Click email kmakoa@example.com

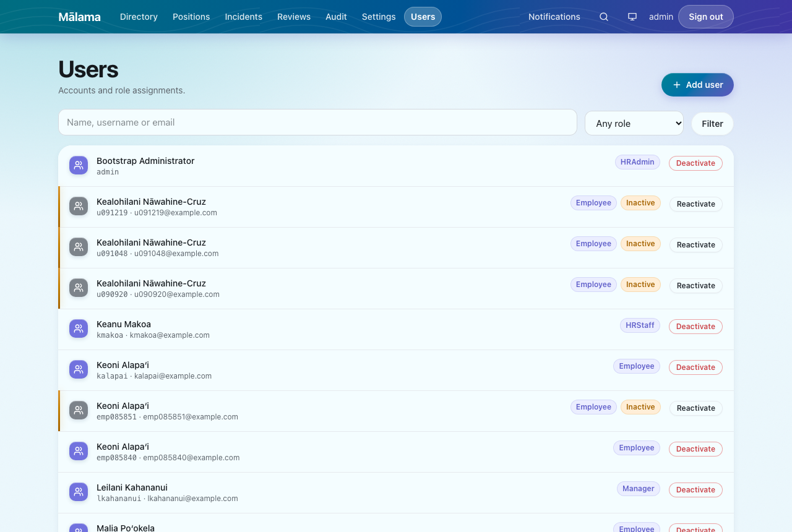[x=170, y=335]
